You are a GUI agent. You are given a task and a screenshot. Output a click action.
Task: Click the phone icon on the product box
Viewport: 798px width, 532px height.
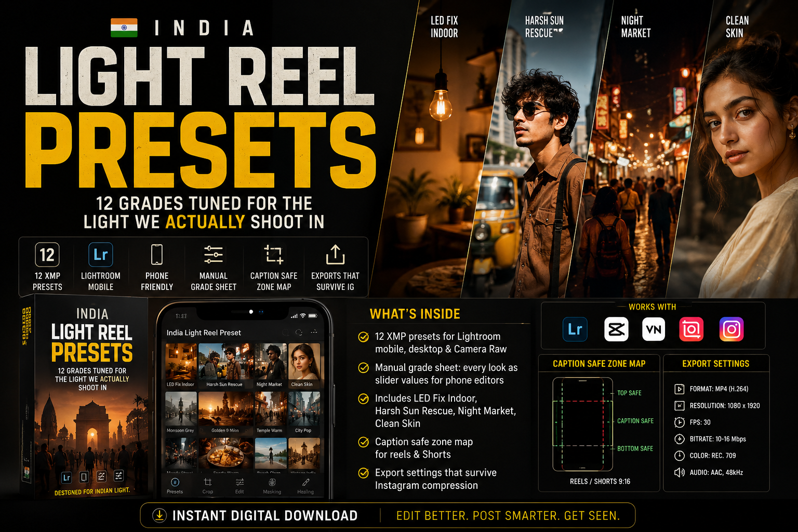coord(84,476)
